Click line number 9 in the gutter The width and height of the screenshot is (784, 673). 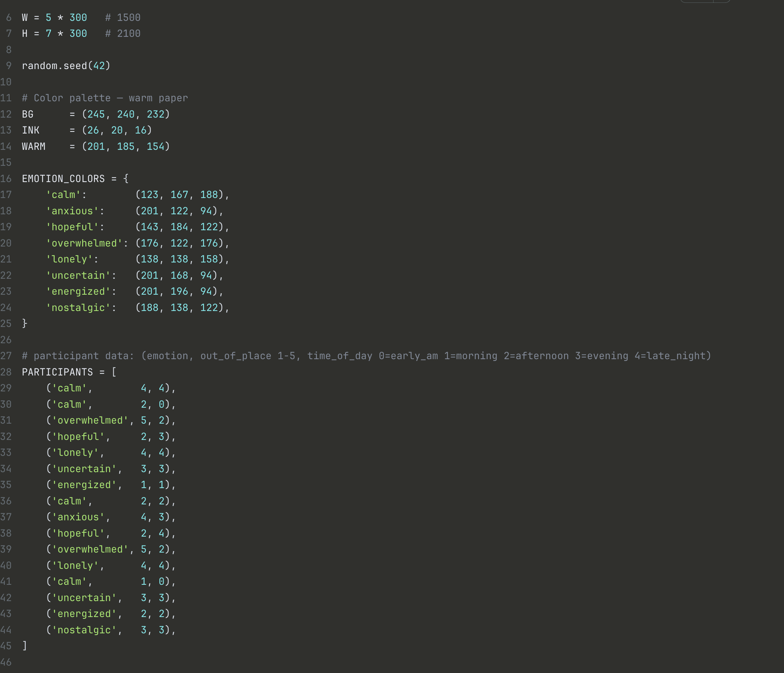[9, 66]
